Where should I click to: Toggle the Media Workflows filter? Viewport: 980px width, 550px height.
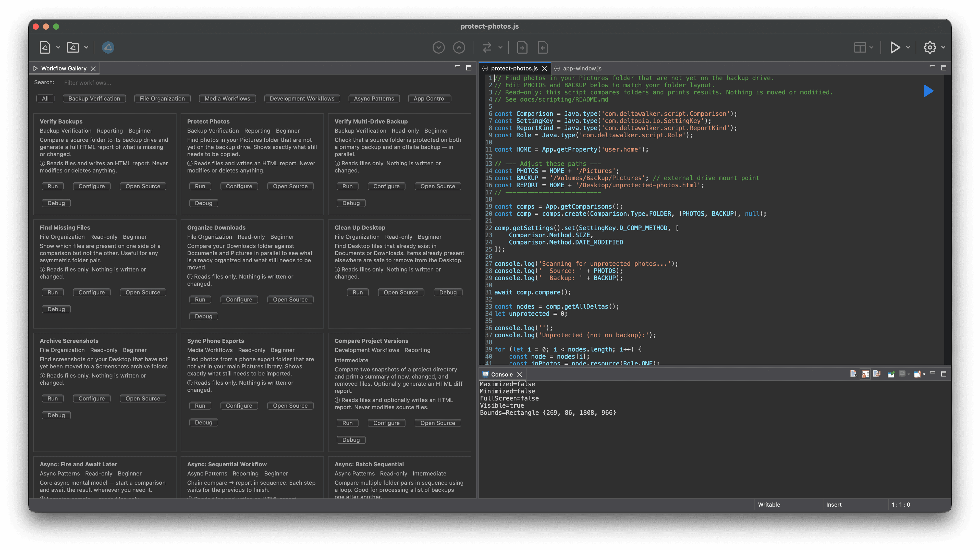[x=227, y=99]
